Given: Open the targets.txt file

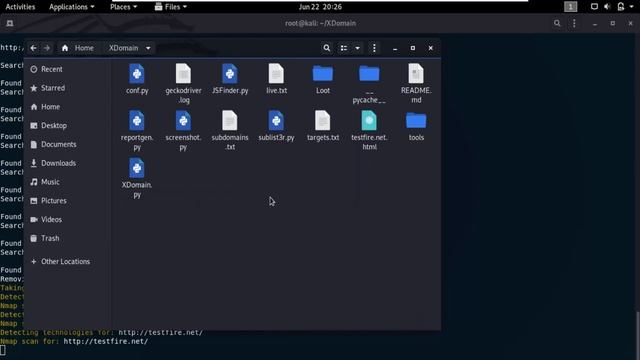Looking at the screenshot, I should pos(322,126).
